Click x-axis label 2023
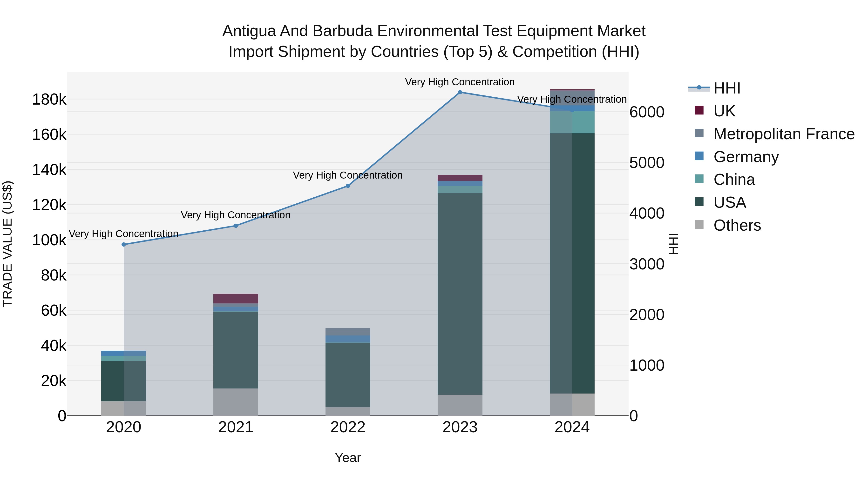The width and height of the screenshot is (868, 488). [x=460, y=427]
